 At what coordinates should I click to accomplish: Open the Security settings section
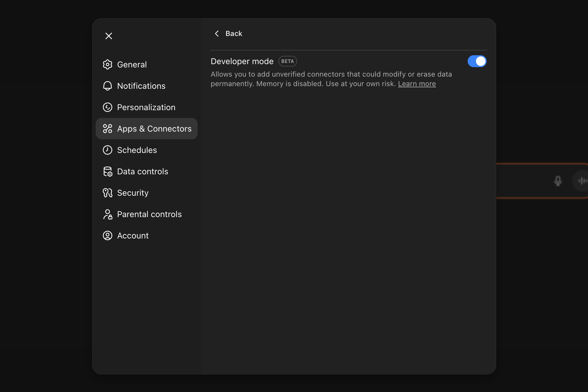pos(133,193)
